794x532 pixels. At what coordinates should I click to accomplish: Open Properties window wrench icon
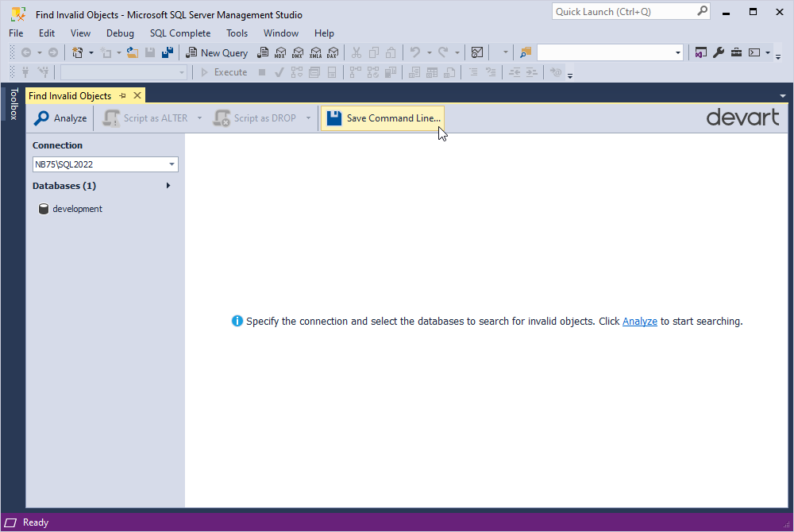pos(719,52)
